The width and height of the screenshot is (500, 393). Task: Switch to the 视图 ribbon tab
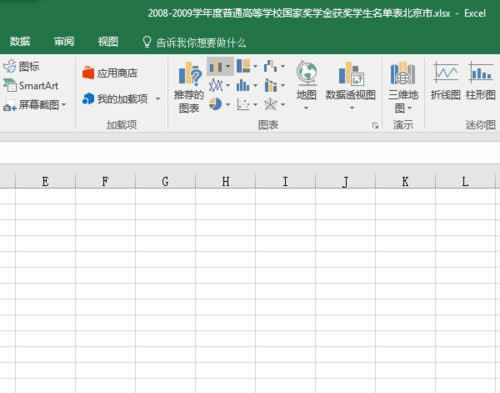[108, 42]
